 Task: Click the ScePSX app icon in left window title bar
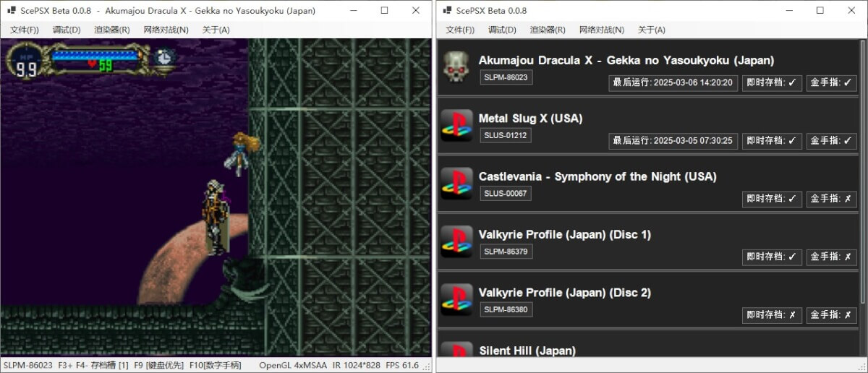(x=12, y=11)
